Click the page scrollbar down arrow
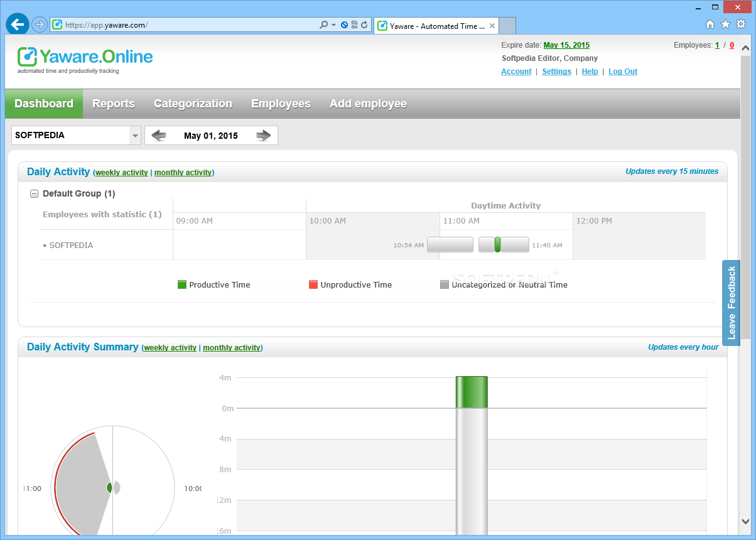Image resolution: width=756 pixels, height=540 pixels. click(745, 521)
